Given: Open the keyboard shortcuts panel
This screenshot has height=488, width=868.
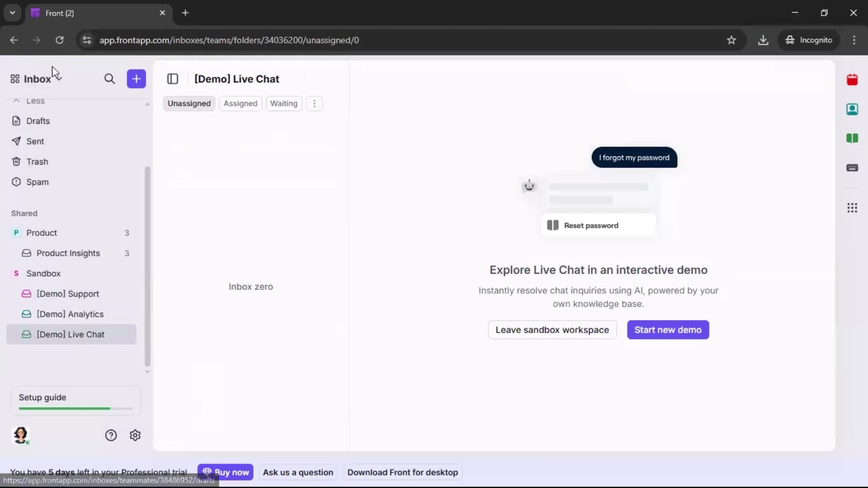Looking at the screenshot, I should point(853,168).
